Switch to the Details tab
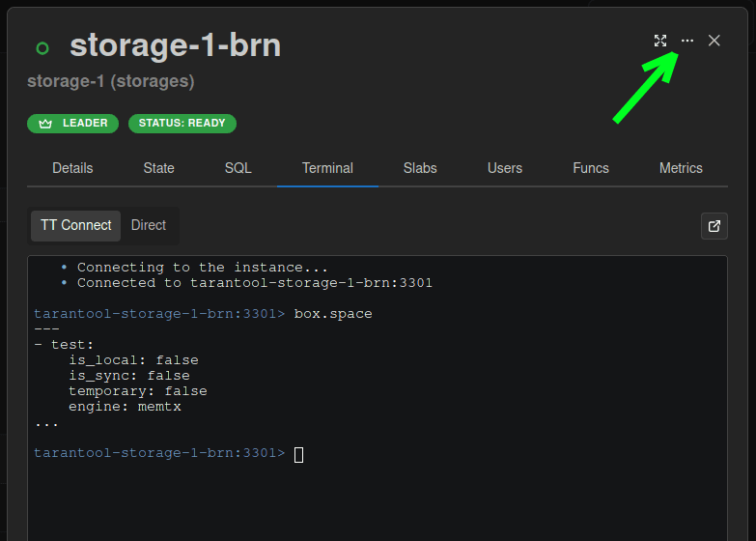756x541 pixels. point(72,168)
